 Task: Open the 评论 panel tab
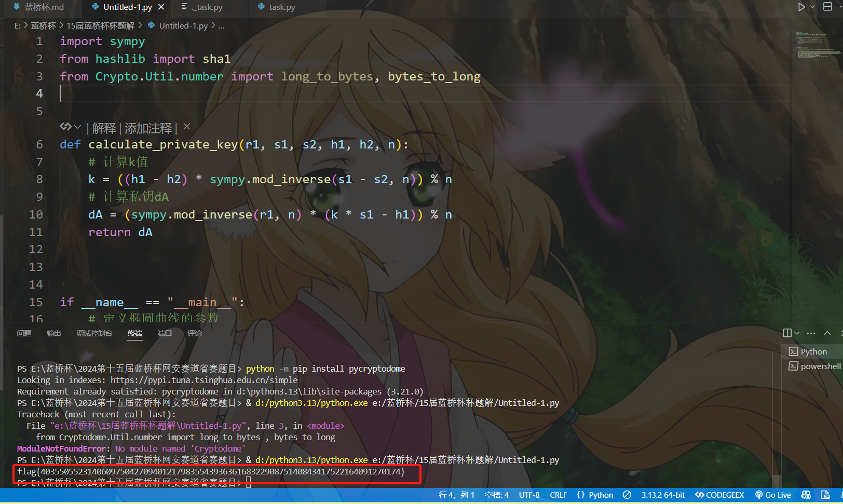click(x=195, y=333)
